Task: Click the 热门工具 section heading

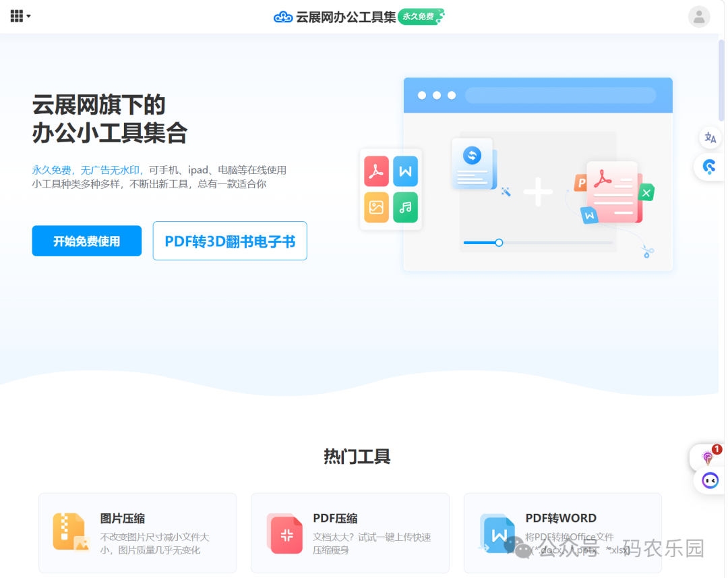Action: (x=357, y=457)
